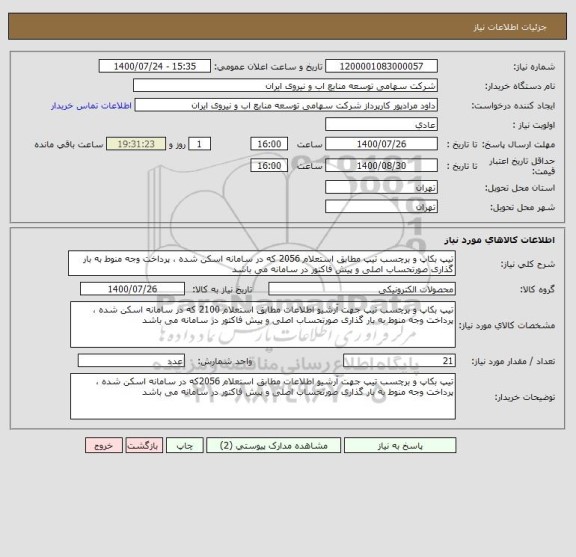The image size is (576, 557).
Task: Click the ساعت باقی مانده label
Action: coord(69,144)
